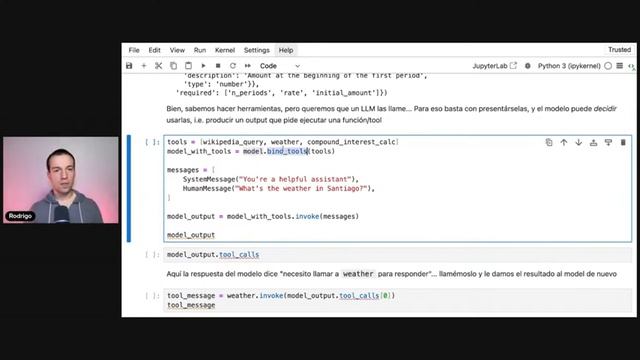Open the table of contents list icon
640x360 pixels.
[x=620, y=66]
